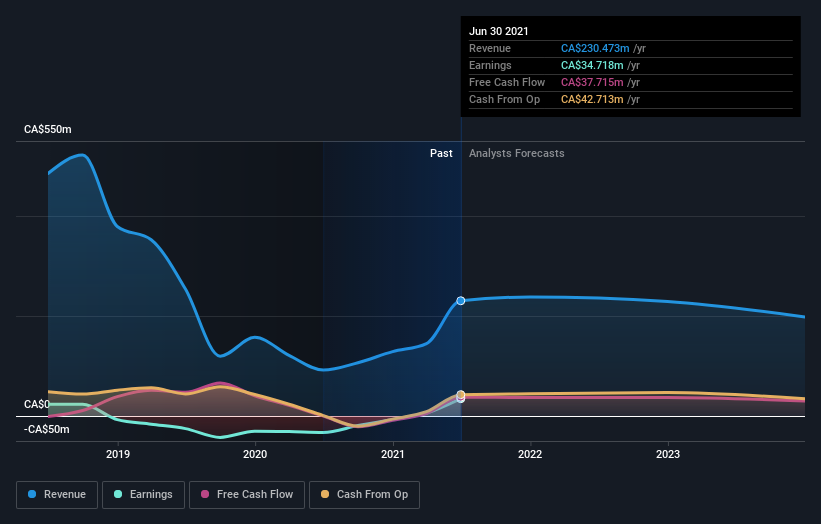The width and height of the screenshot is (821, 524).
Task: Click the 2022 x-axis label
Action: click(530, 454)
